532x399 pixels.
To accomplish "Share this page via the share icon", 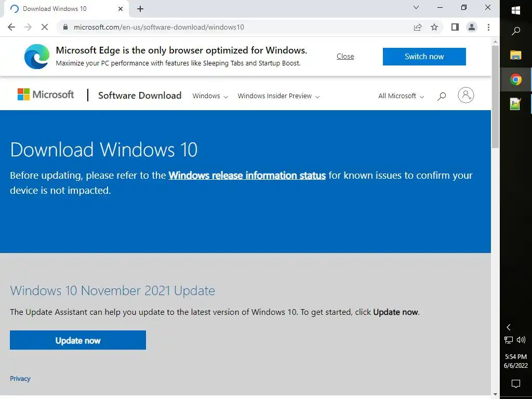I will pyautogui.click(x=418, y=27).
